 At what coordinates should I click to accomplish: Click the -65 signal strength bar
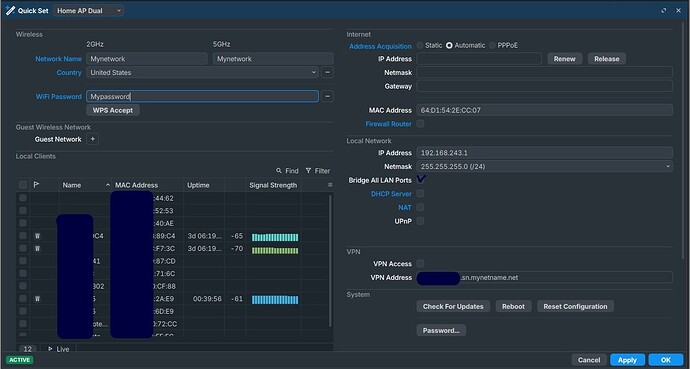click(275, 237)
